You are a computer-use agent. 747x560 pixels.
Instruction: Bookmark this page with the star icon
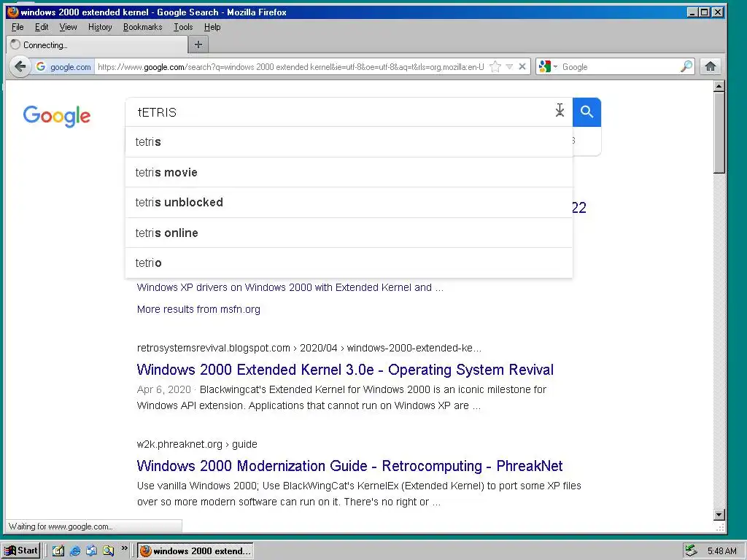(x=495, y=66)
